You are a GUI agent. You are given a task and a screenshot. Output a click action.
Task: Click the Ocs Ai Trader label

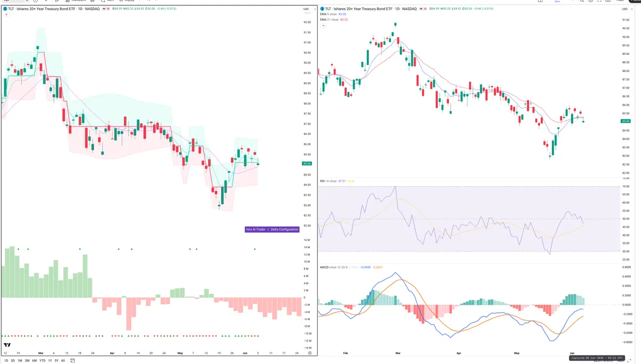click(256, 230)
